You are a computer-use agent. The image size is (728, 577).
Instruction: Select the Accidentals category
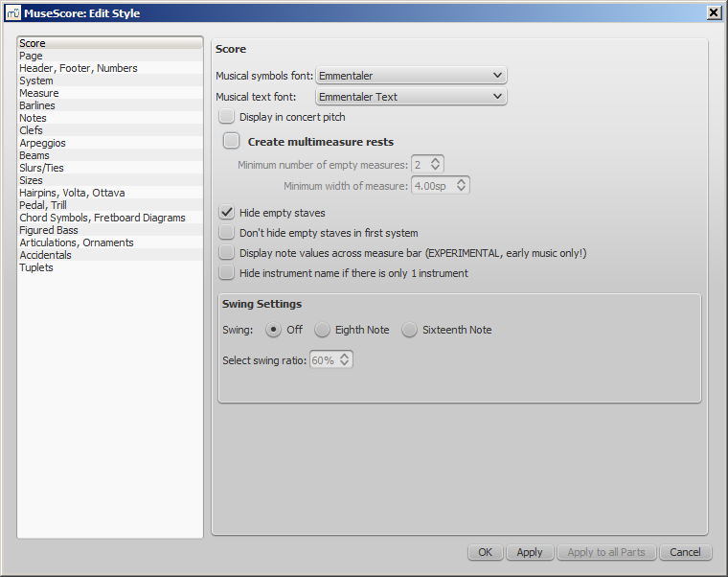[110, 255]
